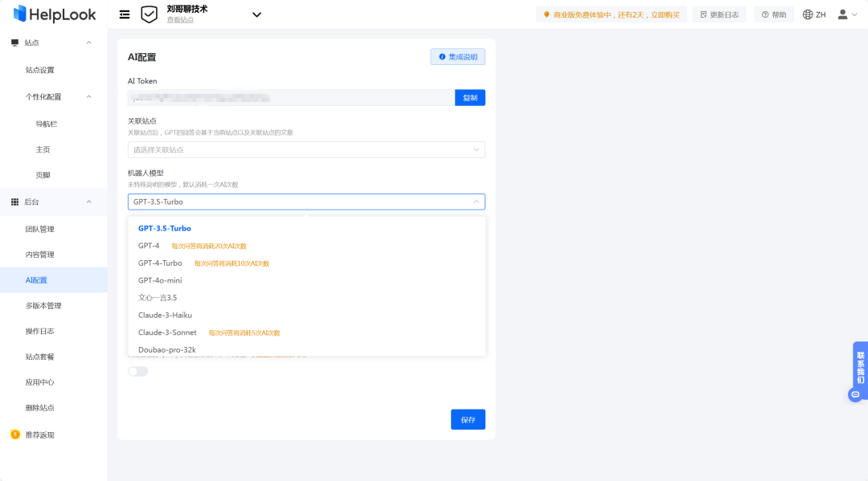Open the 联系我们 side tab
Viewport: 868px width, 481px height.
click(860, 368)
